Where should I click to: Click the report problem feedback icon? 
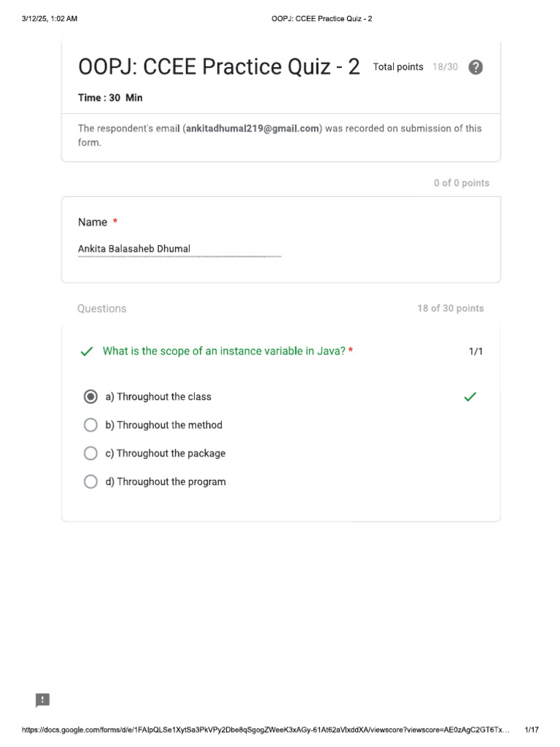pos(43,700)
